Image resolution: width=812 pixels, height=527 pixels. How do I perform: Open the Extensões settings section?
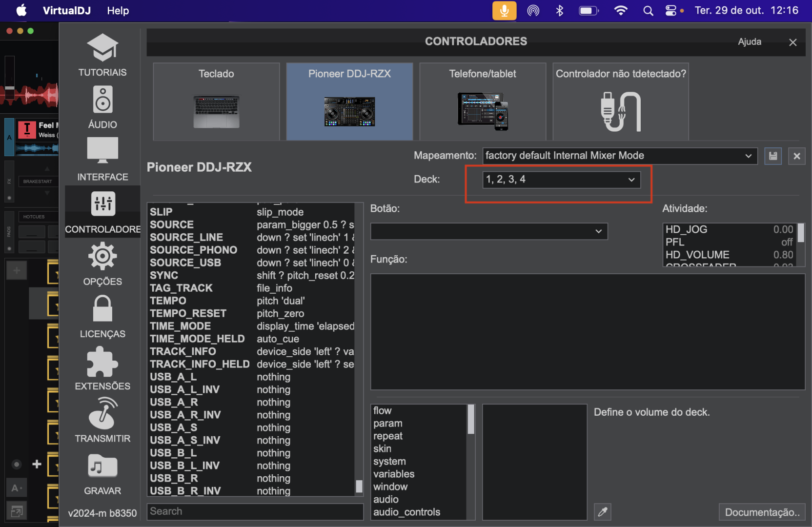[x=102, y=369]
